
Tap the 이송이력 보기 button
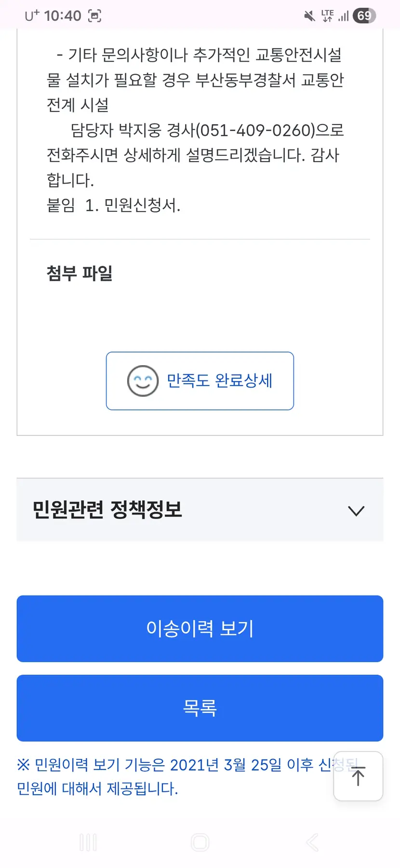point(200,628)
